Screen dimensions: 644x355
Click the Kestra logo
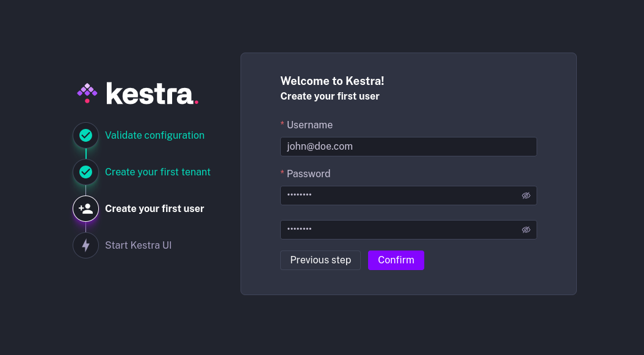(137, 93)
